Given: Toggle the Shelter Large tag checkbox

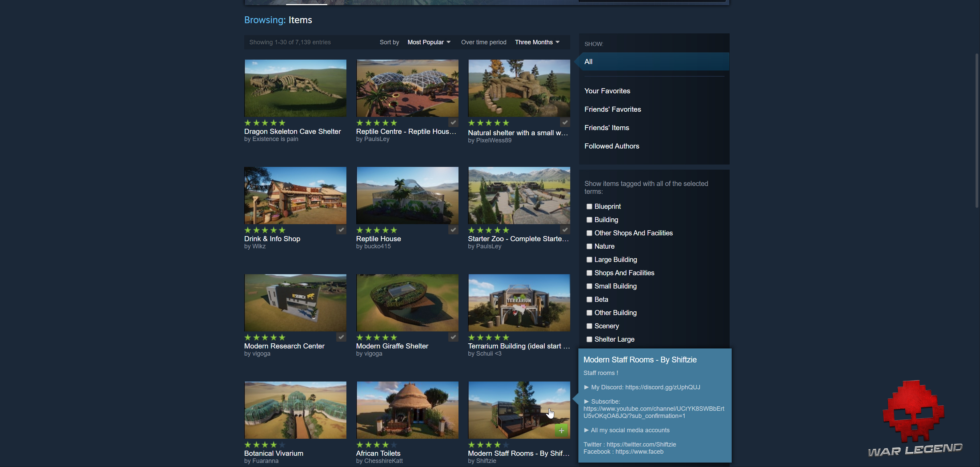Looking at the screenshot, I should coord(589,339).
